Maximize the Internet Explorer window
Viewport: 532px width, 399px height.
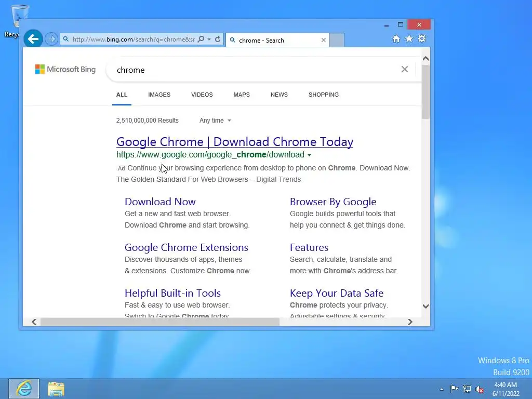click(401, 24)
